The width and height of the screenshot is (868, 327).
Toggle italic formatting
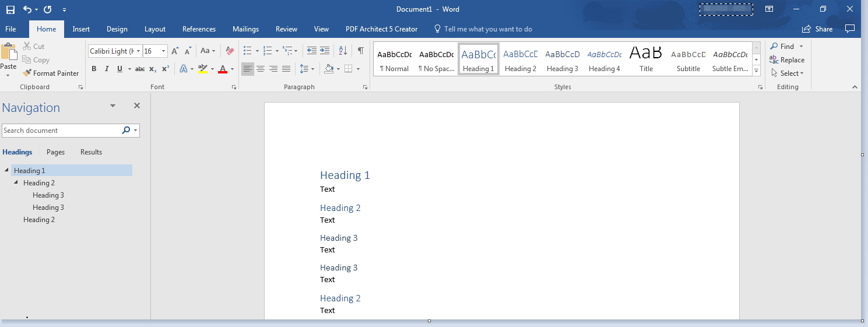[x=107, y=69]
